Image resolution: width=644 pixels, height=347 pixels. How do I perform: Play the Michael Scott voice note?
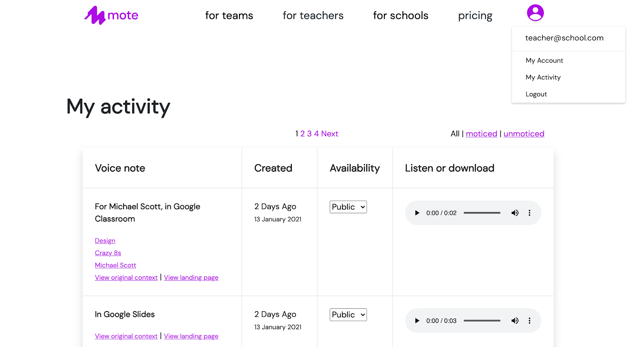click(x=417, y=213)
